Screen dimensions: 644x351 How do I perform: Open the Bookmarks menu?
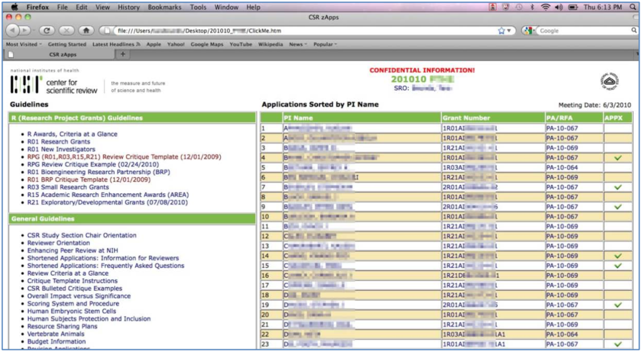pos(164,7)
